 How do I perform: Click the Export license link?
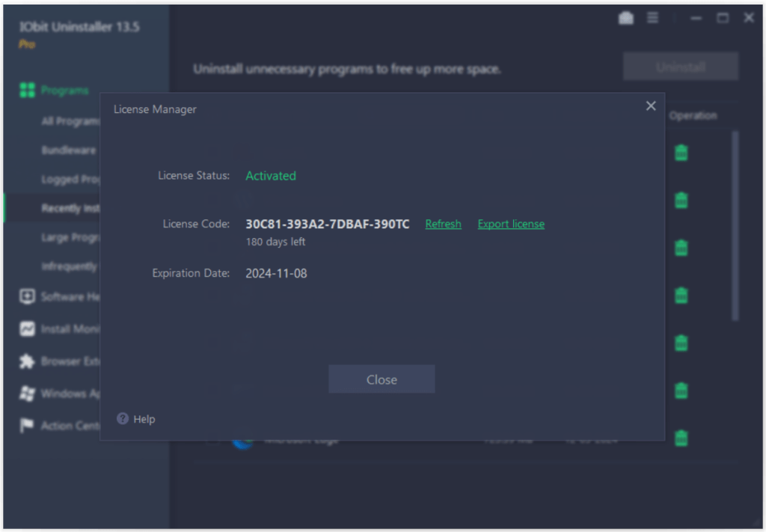point(511,224)
